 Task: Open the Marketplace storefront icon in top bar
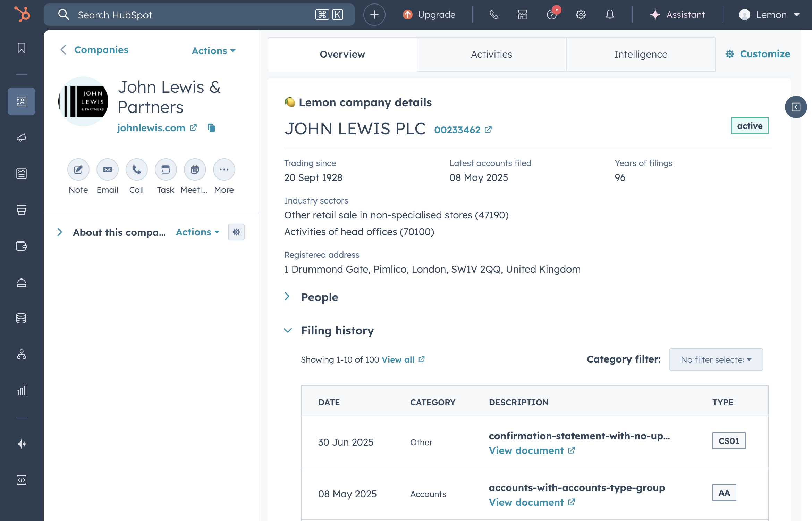[522, 15]
